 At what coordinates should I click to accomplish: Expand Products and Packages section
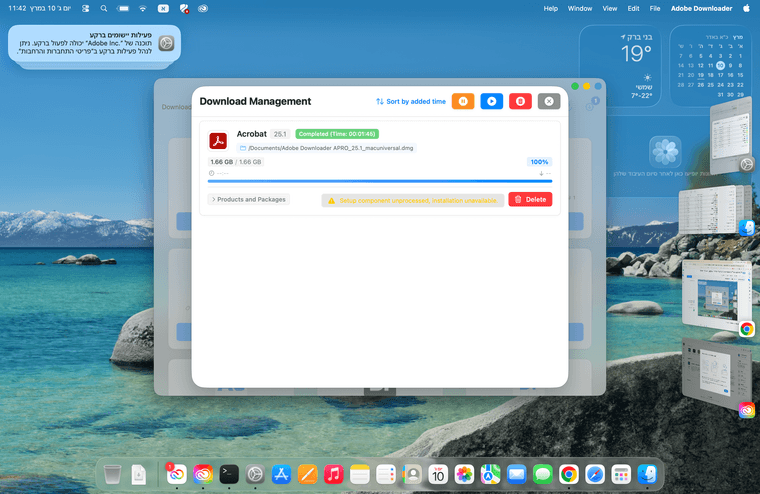tap(249, 199)
